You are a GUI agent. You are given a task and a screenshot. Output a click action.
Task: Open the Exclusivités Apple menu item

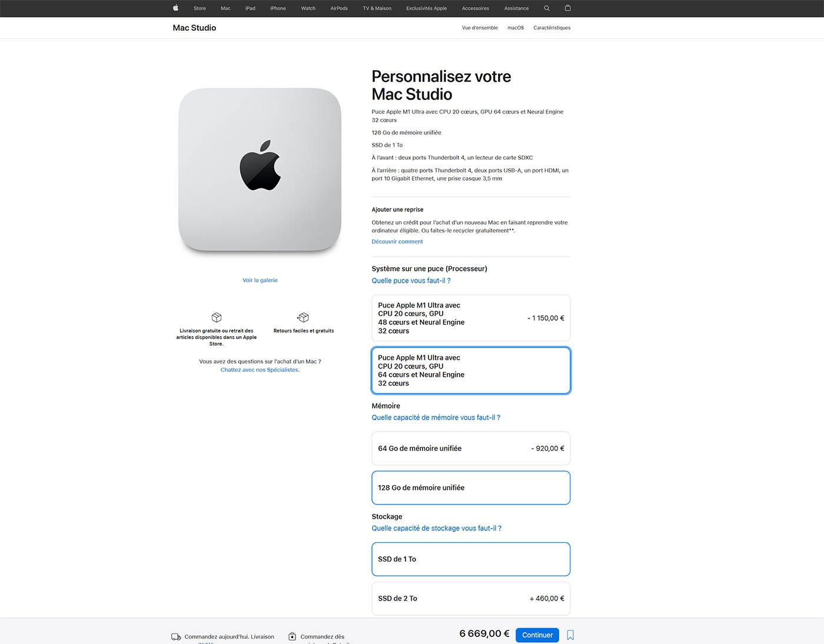(426, 8)
